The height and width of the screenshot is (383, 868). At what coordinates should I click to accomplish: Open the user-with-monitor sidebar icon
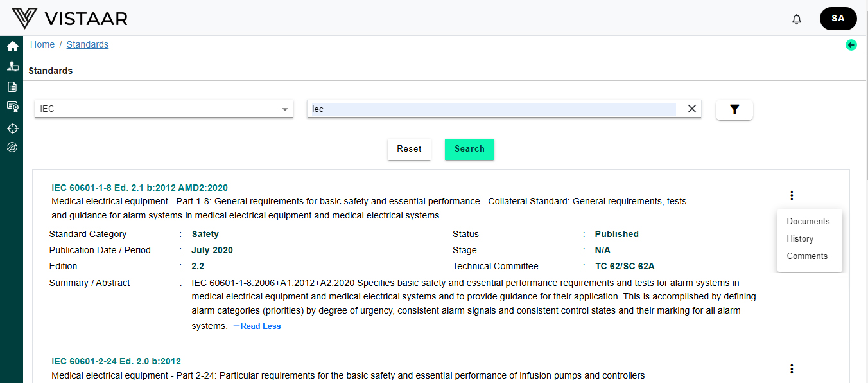pos(12,66)
